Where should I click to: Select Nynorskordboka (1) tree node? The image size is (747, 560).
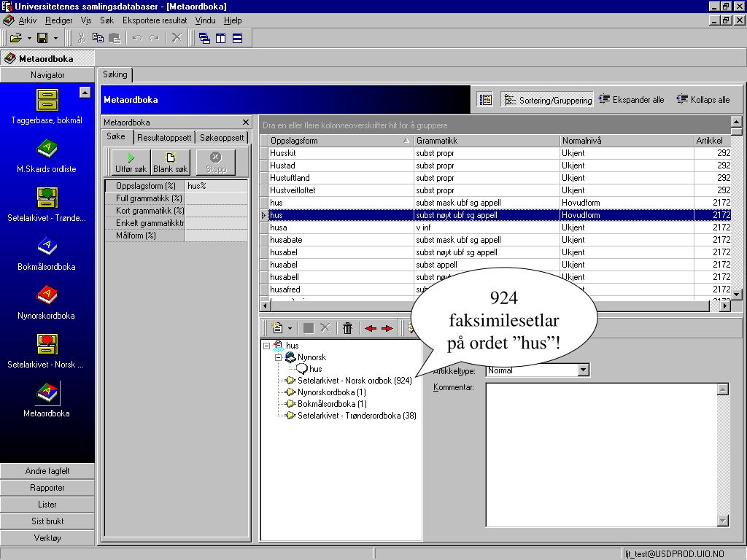pos(332,392)
